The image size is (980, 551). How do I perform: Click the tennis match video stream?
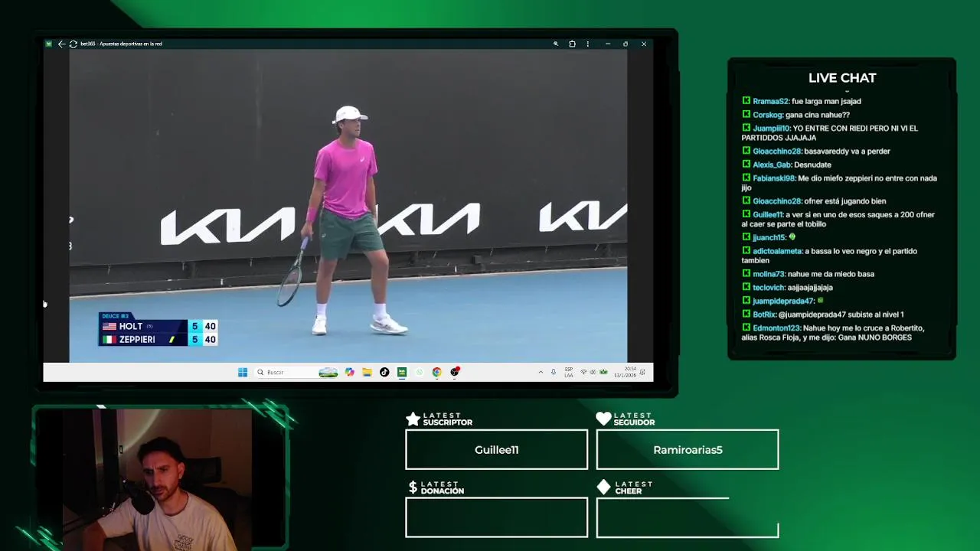tap(348, 205)
